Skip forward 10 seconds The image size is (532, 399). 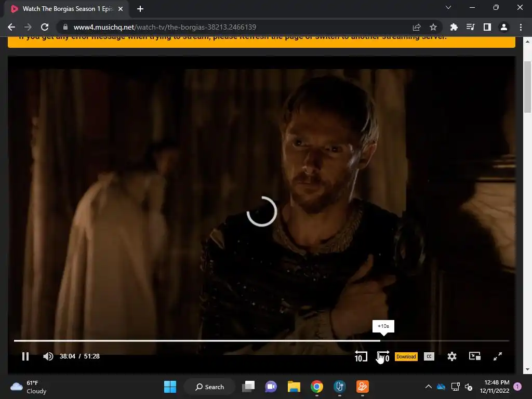pyautogui.click(x=383, y=356)
